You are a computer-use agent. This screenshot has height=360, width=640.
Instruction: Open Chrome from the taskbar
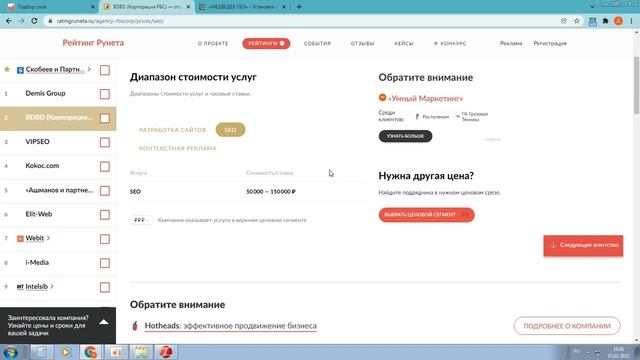tap(90, 352)
